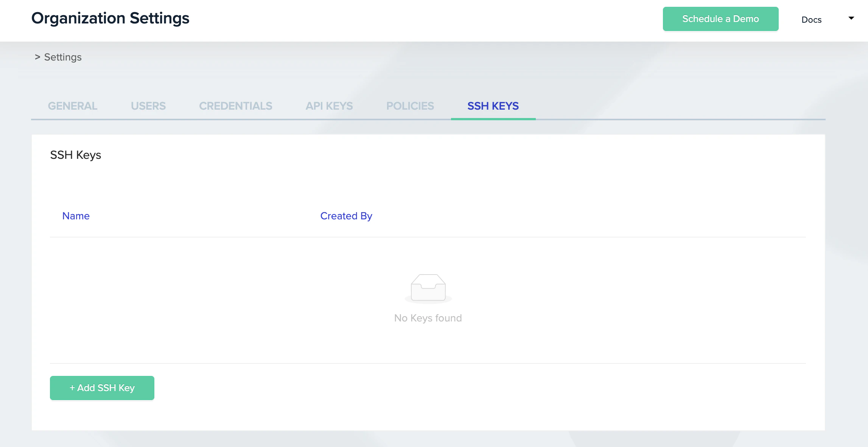Viewport: 868px width, 447px height.
Task: Click the Schedule a Demo button
Action: [721, 19]
